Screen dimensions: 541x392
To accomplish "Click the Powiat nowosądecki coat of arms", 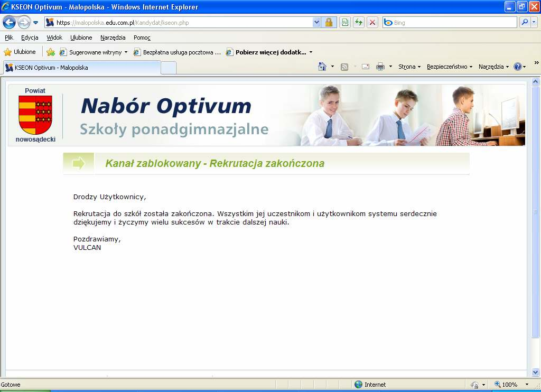I will (35, 115).
